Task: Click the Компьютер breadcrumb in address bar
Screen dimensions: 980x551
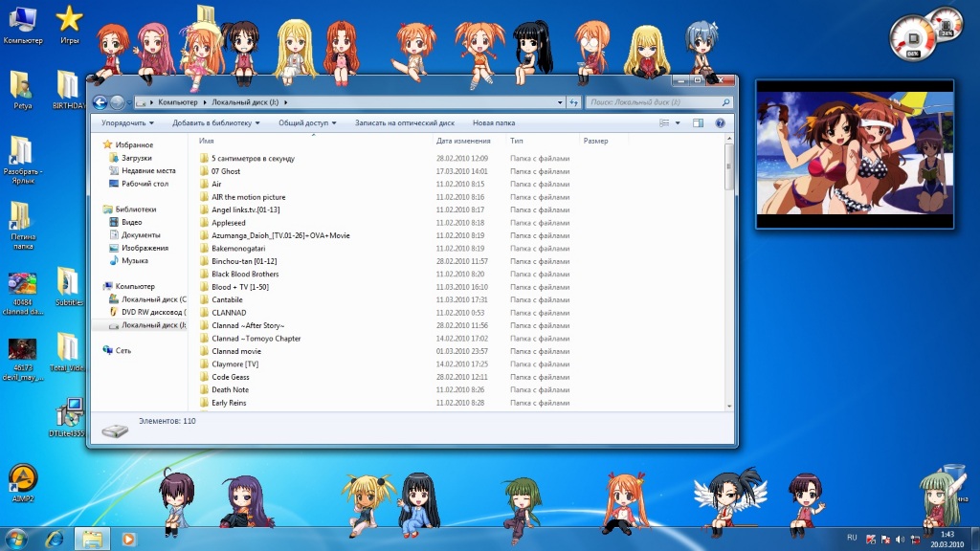Action: point(177,102)
